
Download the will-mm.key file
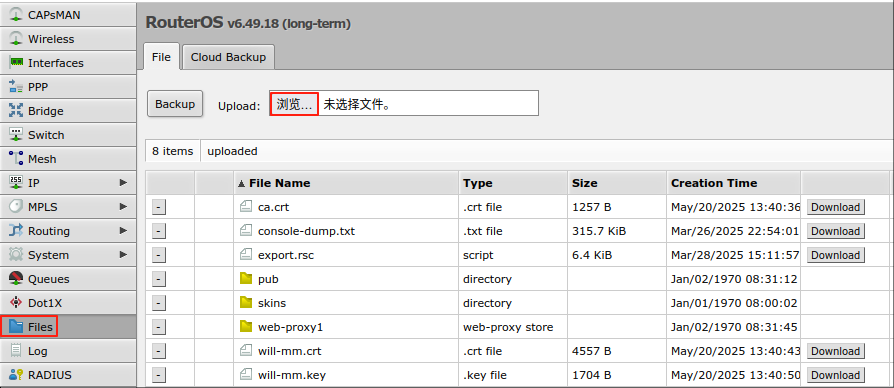[835, 374]
